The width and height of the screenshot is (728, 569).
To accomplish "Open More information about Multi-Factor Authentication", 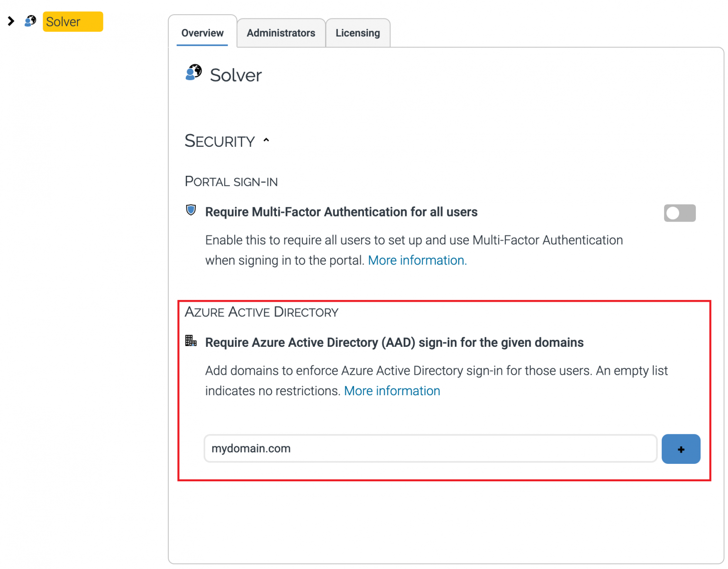I will coord(417,260).
